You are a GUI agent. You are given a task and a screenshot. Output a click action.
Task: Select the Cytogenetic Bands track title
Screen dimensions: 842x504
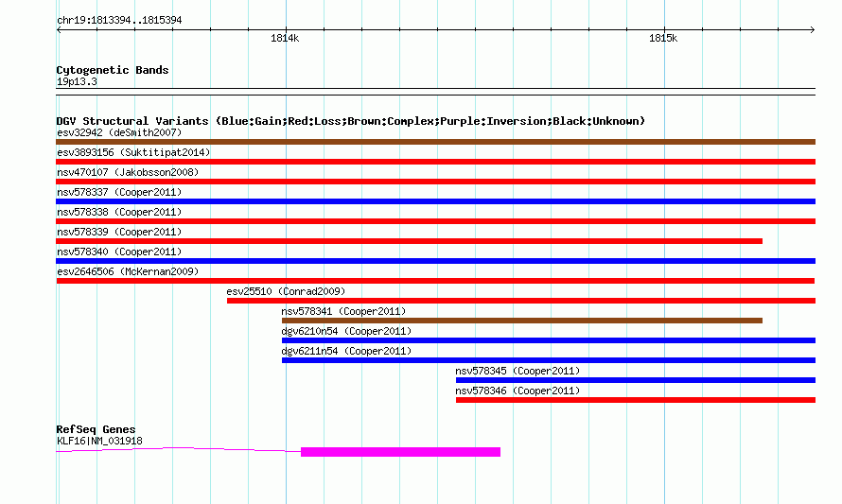pyautogui.click(x=113, y=70)
